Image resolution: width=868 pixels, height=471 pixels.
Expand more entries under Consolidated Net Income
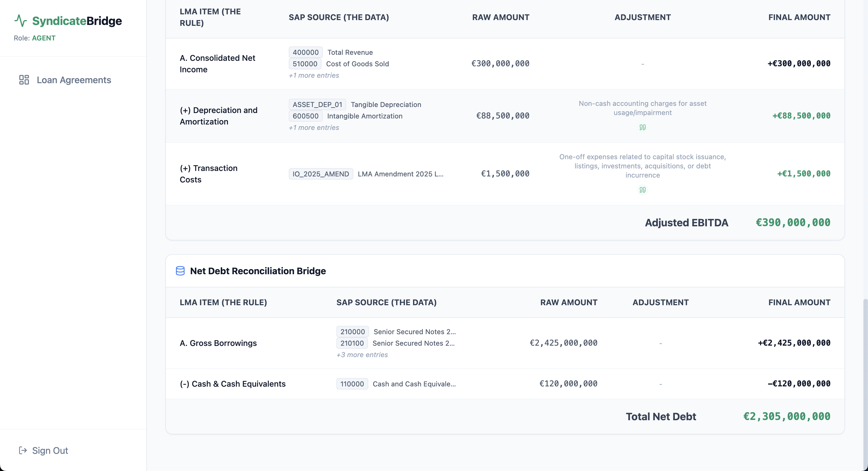pyautogui.click(x=314, y=75)
